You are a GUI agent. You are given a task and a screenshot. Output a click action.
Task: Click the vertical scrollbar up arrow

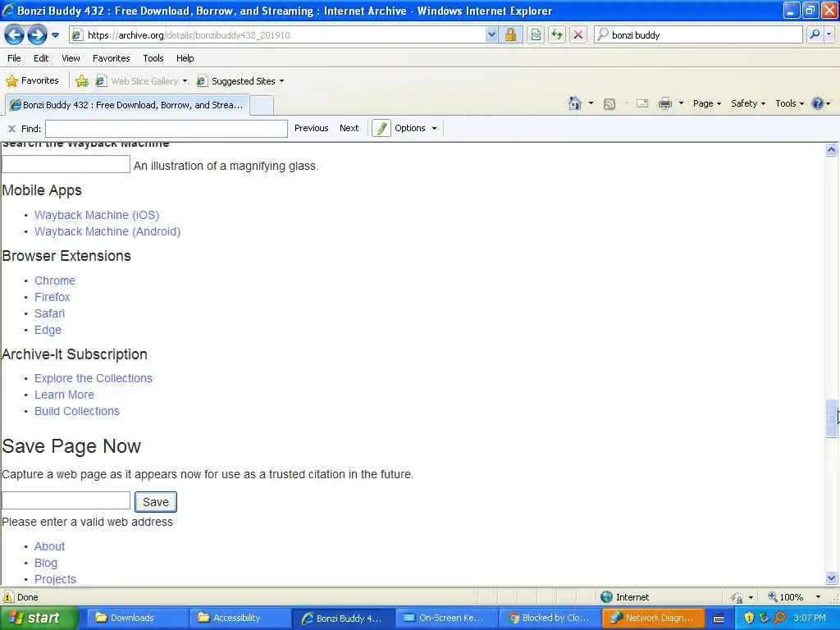pyautogui.click(x=831, y=149)
